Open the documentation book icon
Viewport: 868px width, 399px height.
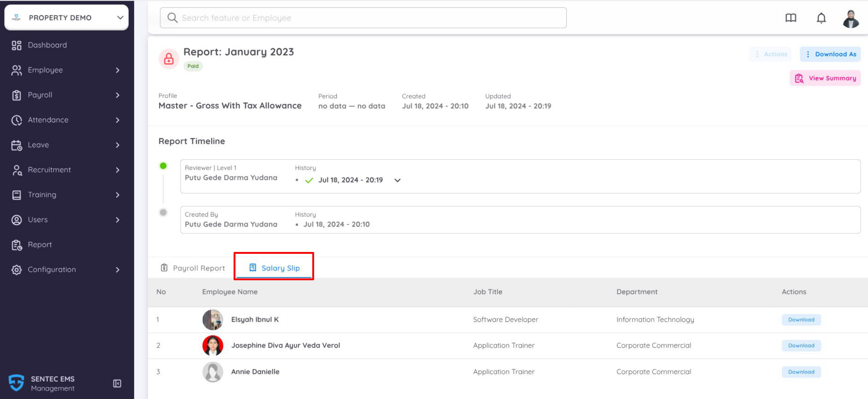(x=791, y=18)
